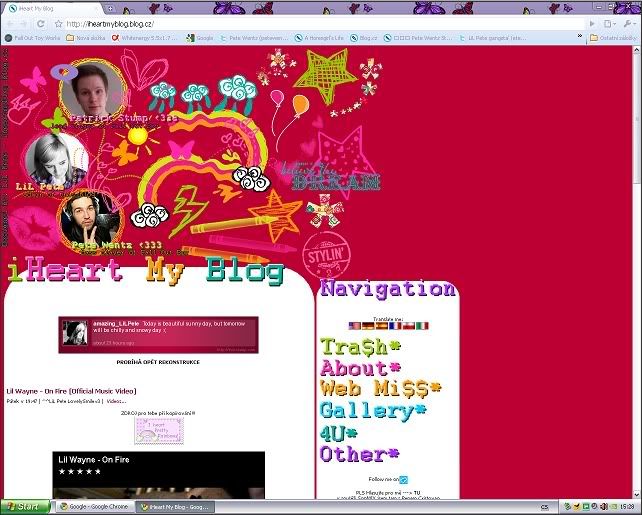The height and width of the screenshot is (515, 642).
Task: Open the Tra$h navigation link
Action: [360, 346]
